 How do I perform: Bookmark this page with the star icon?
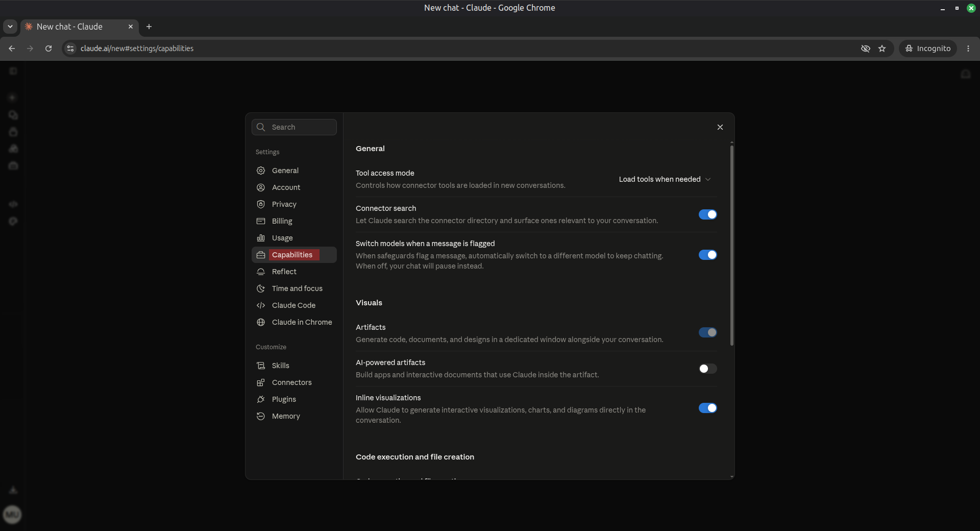882,49
